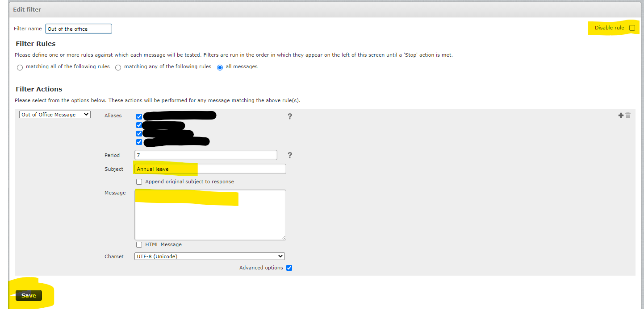
Task: Select matching all of the following rules
Action: click(x=20, y=67)
